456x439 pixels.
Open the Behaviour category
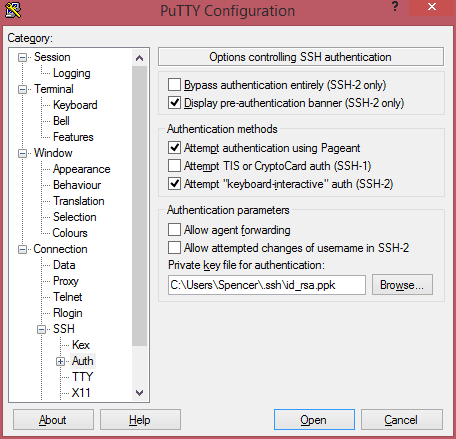(77, 185)
